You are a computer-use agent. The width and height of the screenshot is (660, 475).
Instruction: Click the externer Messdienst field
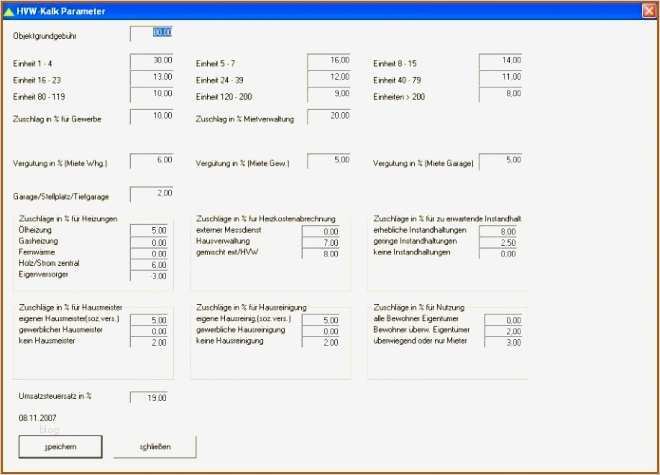(321, 231)
